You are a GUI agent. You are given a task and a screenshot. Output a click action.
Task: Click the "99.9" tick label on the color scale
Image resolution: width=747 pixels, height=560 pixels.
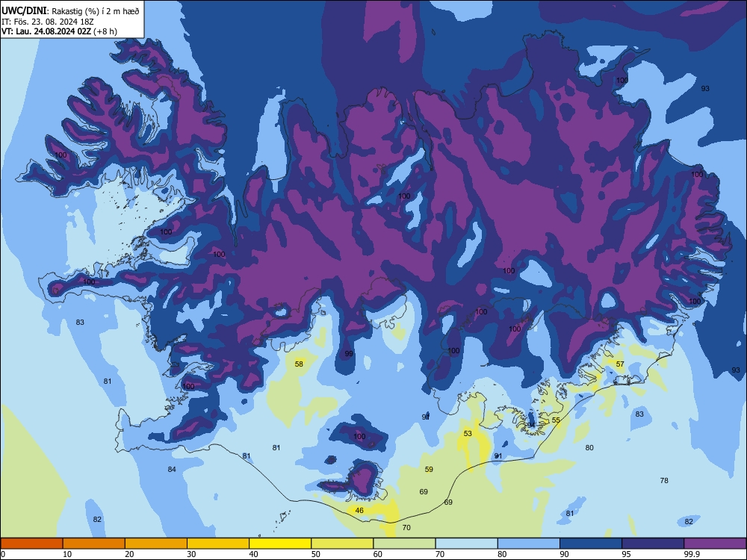pos(692,554)
